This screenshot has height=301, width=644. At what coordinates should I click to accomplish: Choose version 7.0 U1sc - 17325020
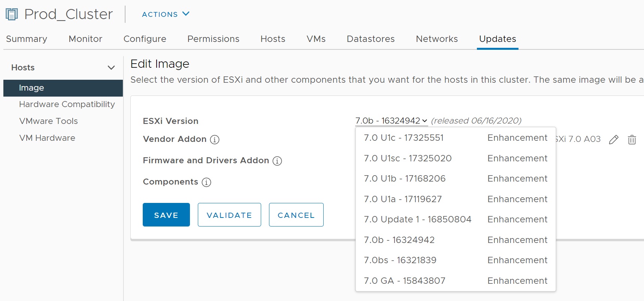456,158
